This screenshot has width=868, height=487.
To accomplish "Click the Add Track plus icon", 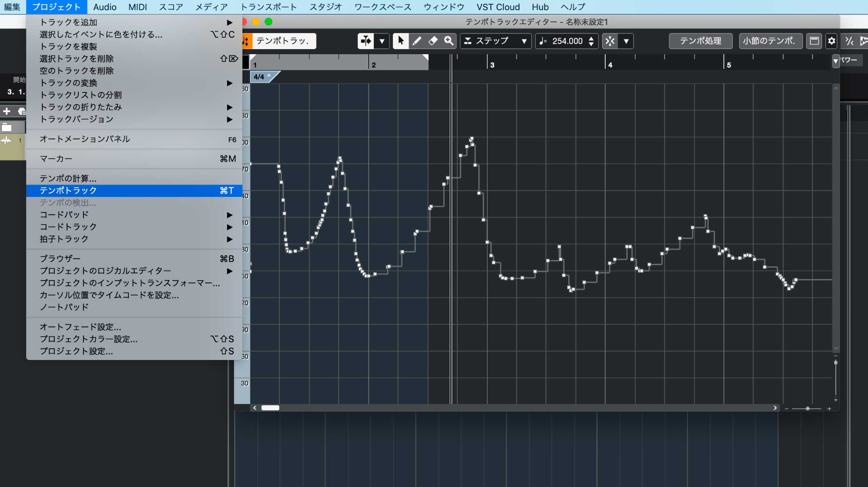I will click(x=6, y=111).
